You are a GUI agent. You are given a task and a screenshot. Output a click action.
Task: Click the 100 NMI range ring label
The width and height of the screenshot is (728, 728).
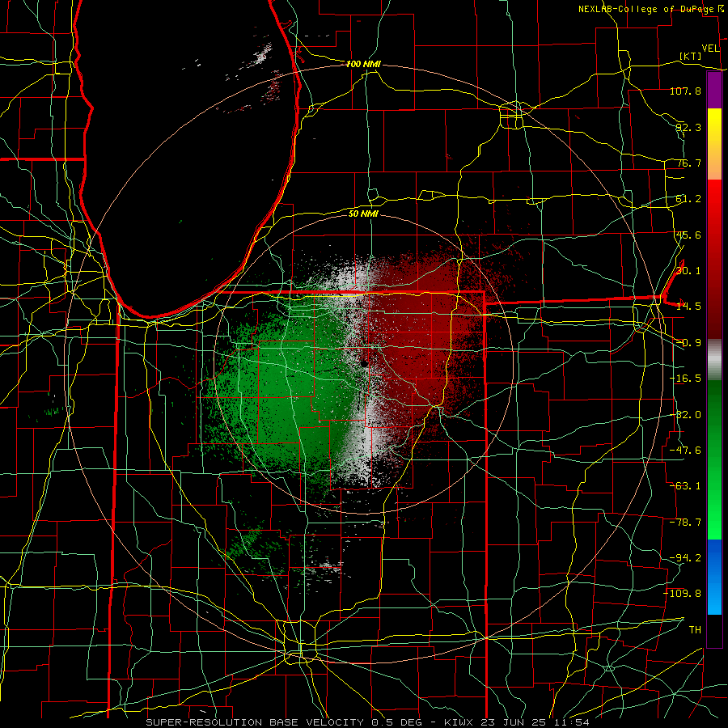(363, 64)
